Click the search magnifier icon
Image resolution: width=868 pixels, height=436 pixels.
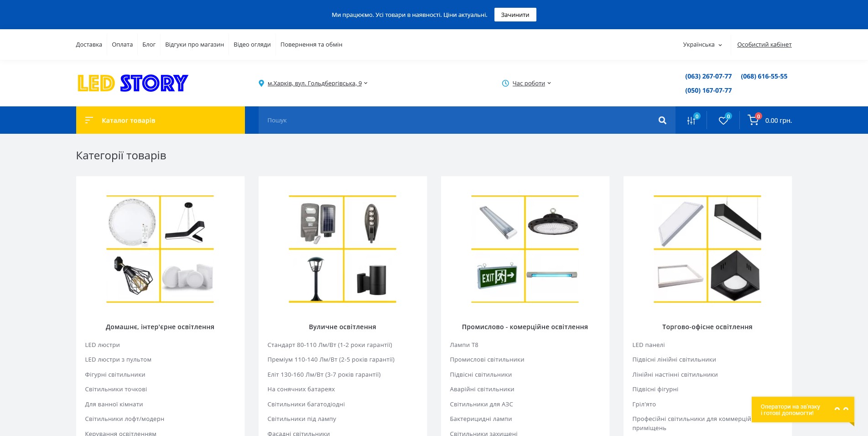662,120
